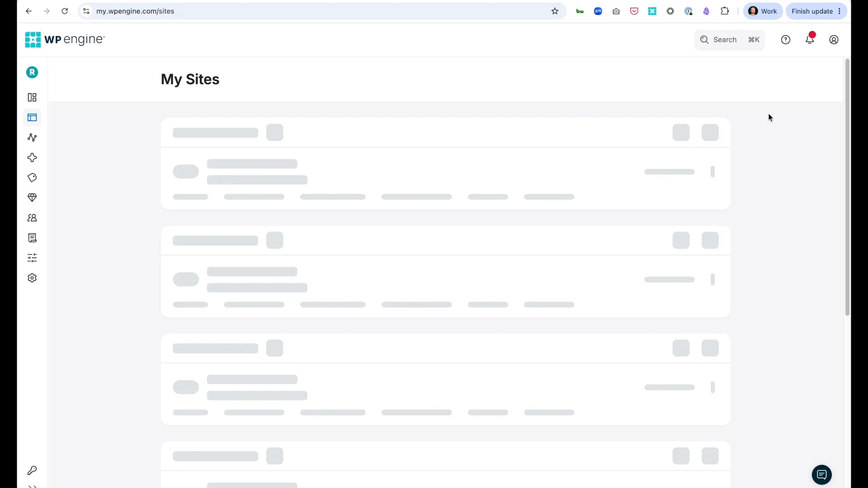Click the Finish update button
This screenshot has height=488, width=868.
click(x=812, y=11)
